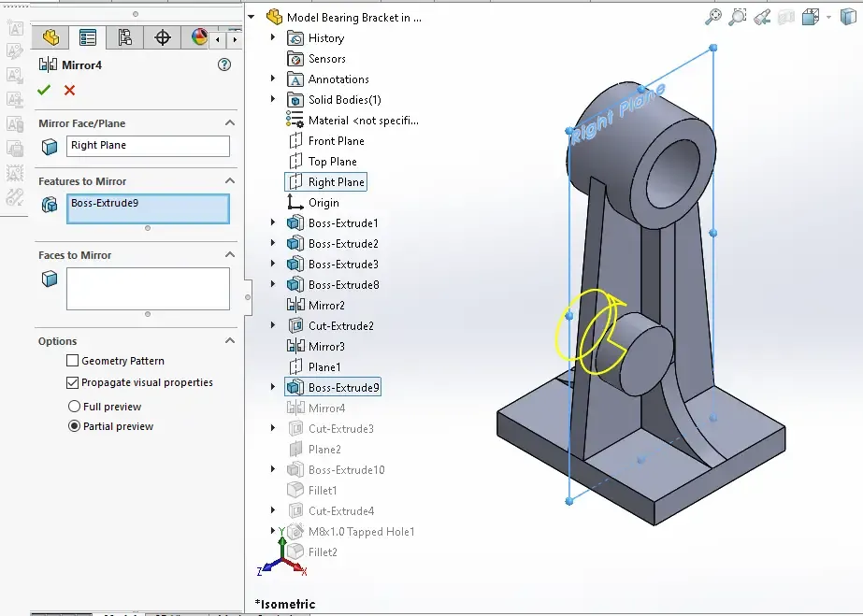Cancel Mirror4 with the red X
The height and width of the screenshot is (616, 863).
pyautogui.click(x=69, y=90)
